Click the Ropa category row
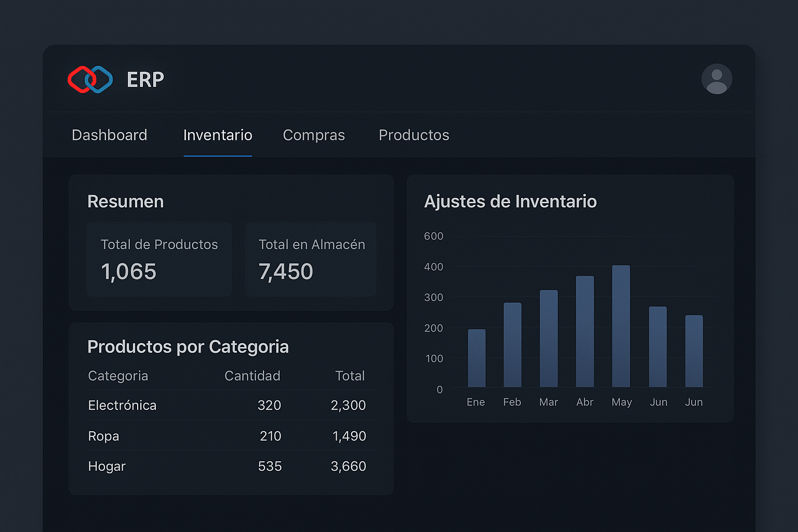The width and height of the screenshot is (798, 532). pos(103,436)
